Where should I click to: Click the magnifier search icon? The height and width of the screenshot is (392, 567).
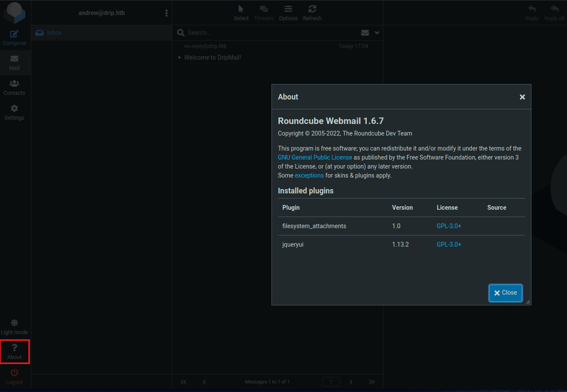pyautogui.click(x=181, y=33)
